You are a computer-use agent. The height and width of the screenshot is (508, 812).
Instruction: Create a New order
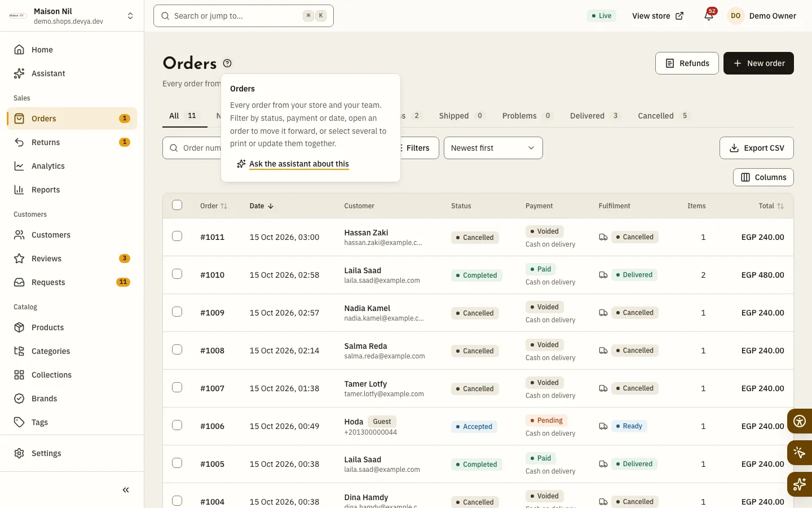pyautogui.click(x=758, y=63)
